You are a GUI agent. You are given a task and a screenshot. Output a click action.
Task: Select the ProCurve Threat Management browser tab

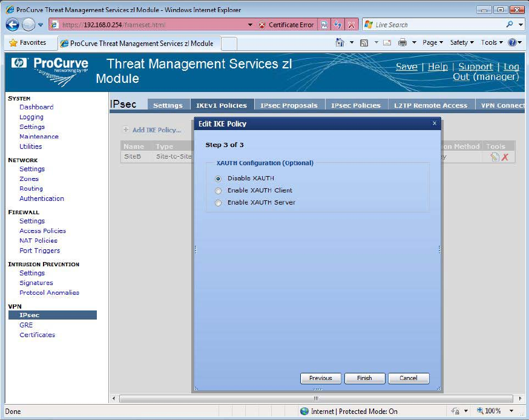coord(139,43)
